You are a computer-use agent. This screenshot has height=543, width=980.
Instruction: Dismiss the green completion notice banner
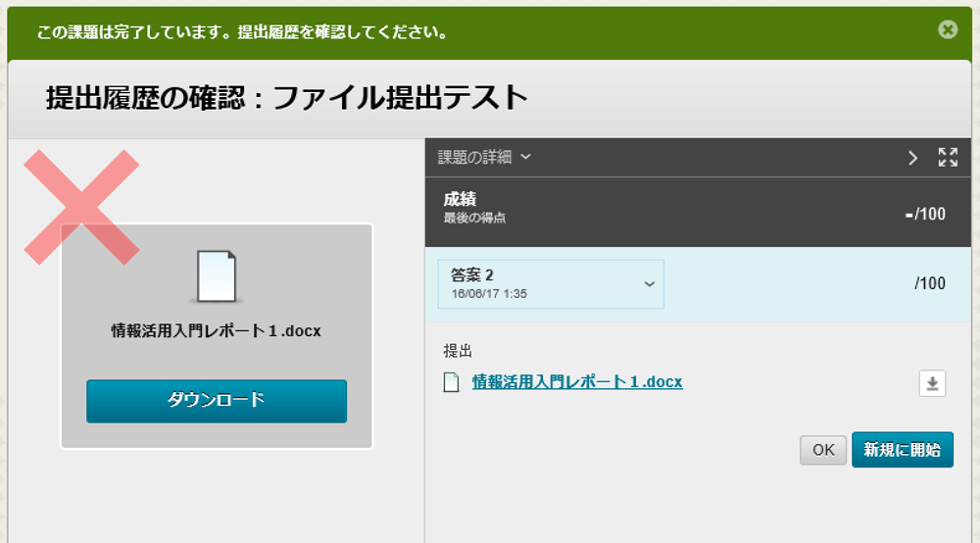[947, 29]
